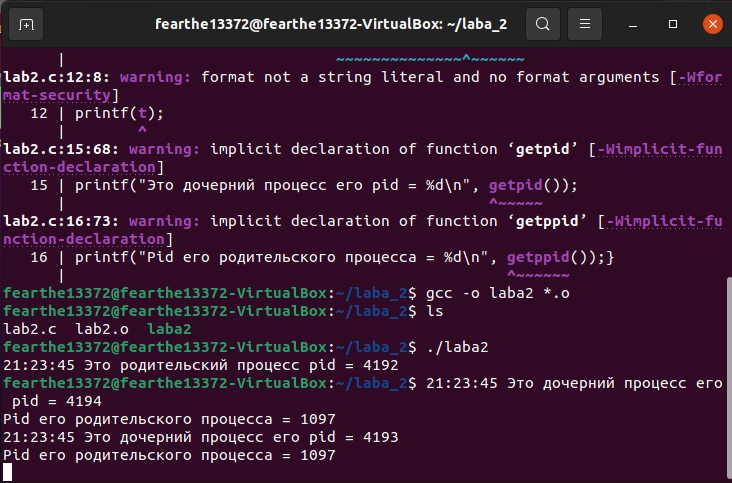Minimize the terminal window
Screen dimensions: 732x483
pyautogui.click(x=633, y=24)
